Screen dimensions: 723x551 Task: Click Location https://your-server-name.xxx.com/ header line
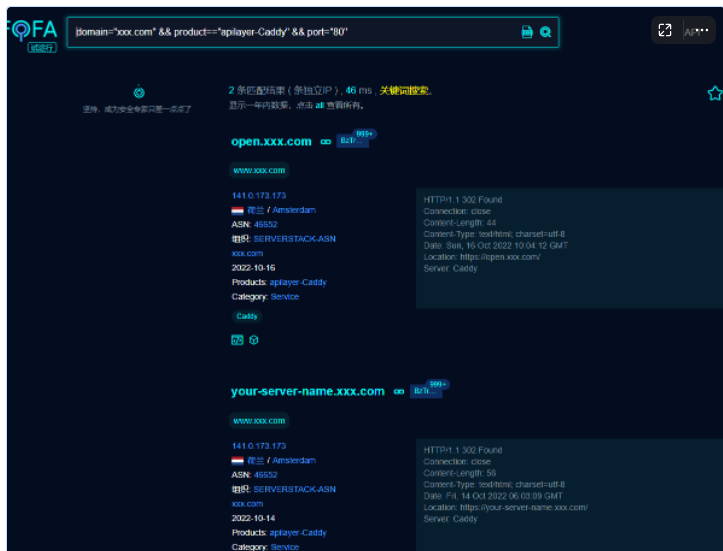click(505, 508)
